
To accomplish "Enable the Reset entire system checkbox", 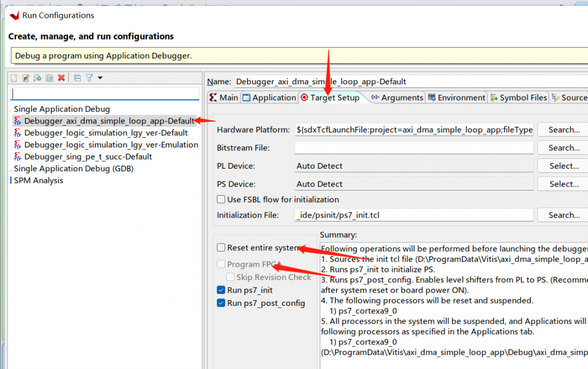I will click(221, 248).
